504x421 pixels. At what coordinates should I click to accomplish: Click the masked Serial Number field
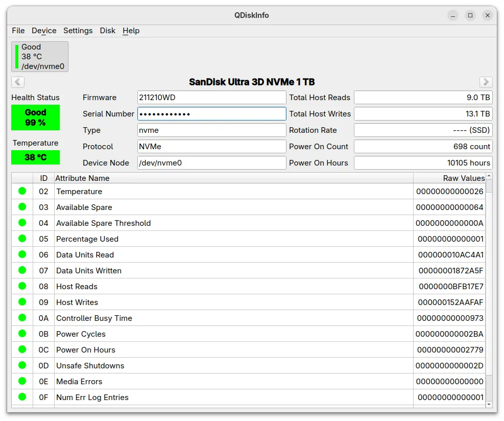(x=211, y=113)
